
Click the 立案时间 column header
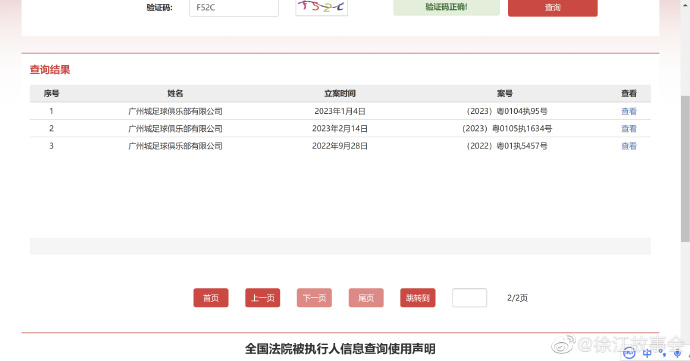(340, 93)
